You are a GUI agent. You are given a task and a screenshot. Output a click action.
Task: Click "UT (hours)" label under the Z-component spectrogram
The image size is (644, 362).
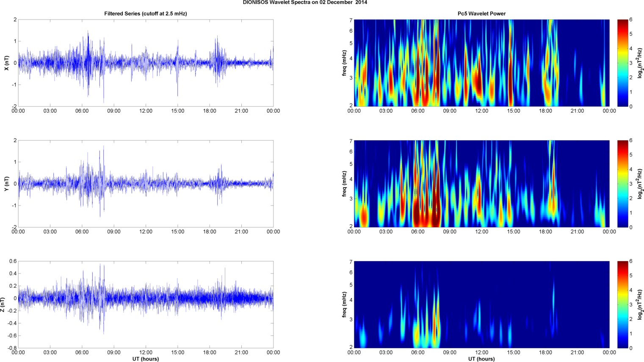point(481,359)
